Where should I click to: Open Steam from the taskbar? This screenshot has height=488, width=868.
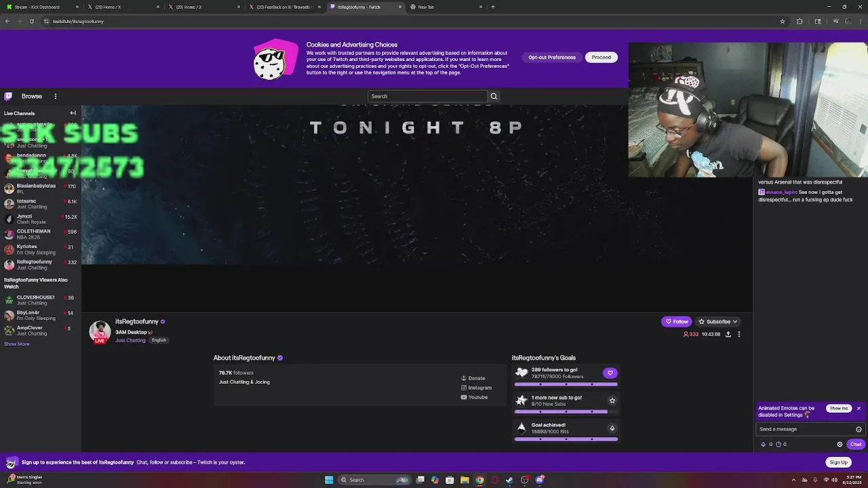click(x=509, y=480)
